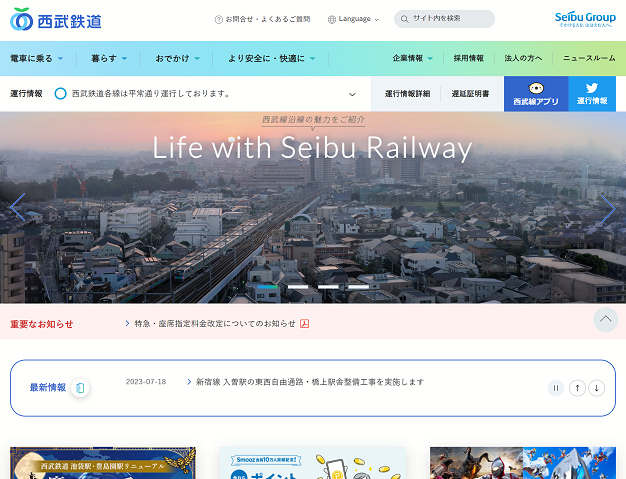Select the third slide indicator
The height and width of the screenshot is (479, 626).
point(328,287)
